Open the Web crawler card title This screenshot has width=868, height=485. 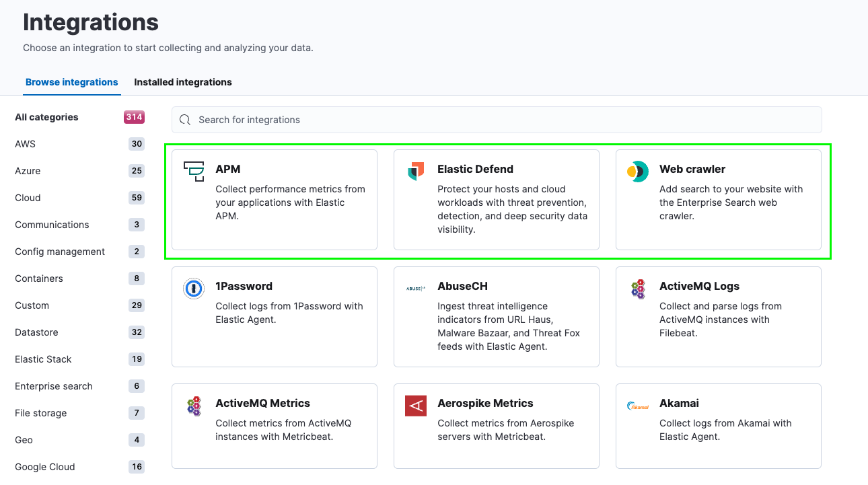click(x=692, y=169)
